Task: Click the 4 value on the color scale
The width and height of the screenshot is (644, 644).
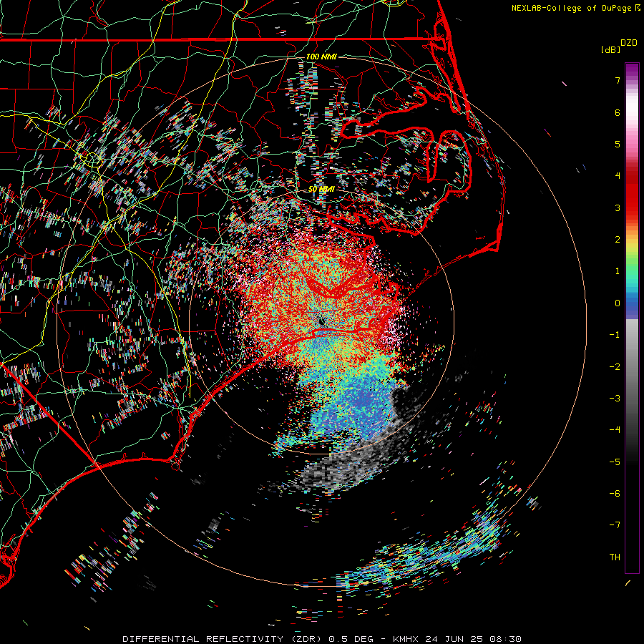Action: (618, 176)
